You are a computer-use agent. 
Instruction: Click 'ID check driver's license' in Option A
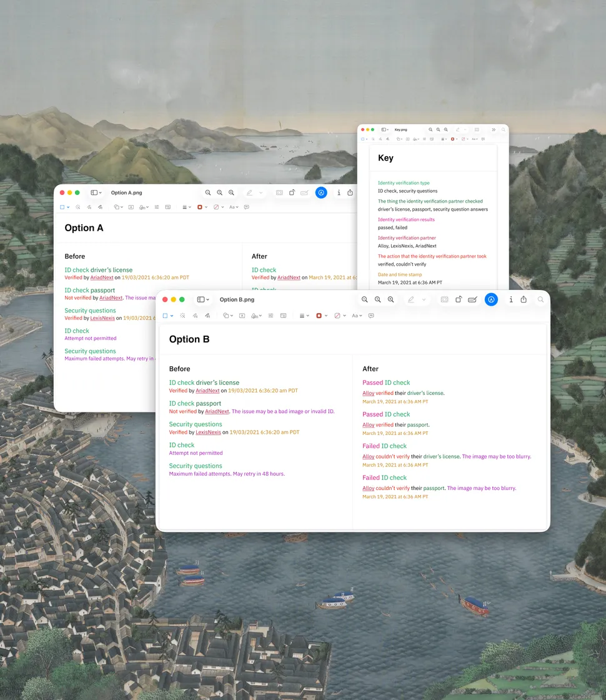(x=99, y=270)
